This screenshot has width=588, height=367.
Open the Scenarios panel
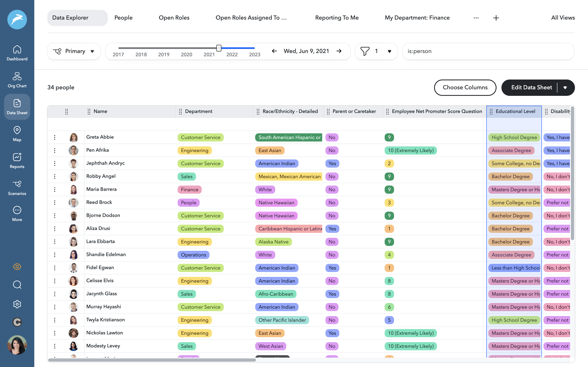tap(17, 187)
